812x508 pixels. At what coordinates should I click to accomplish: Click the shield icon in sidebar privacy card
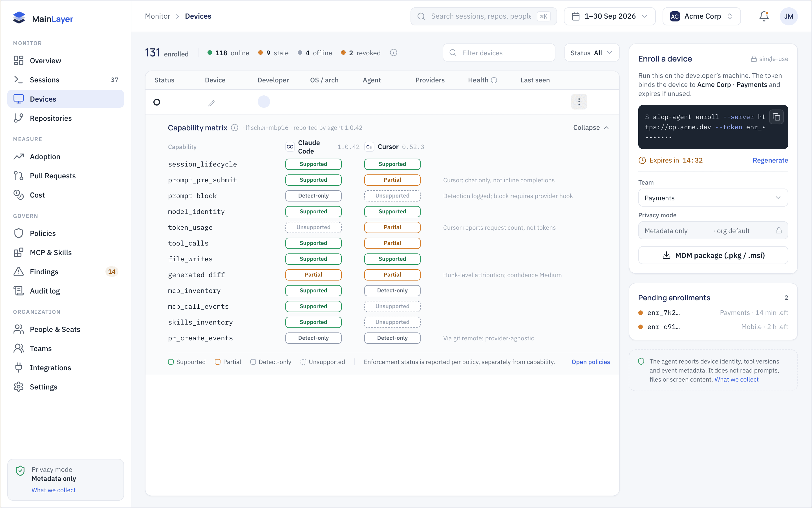[x=21, y=471]
